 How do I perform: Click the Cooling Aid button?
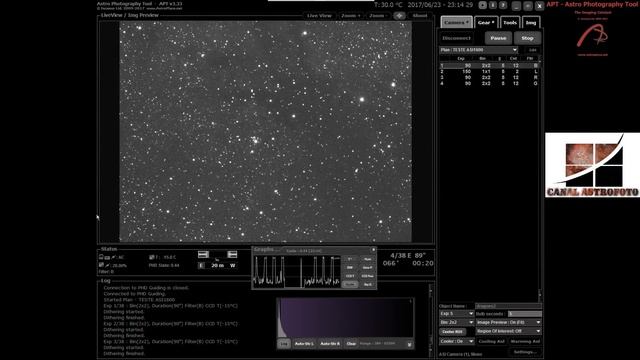pyautogui.click(x=491, y=341)
